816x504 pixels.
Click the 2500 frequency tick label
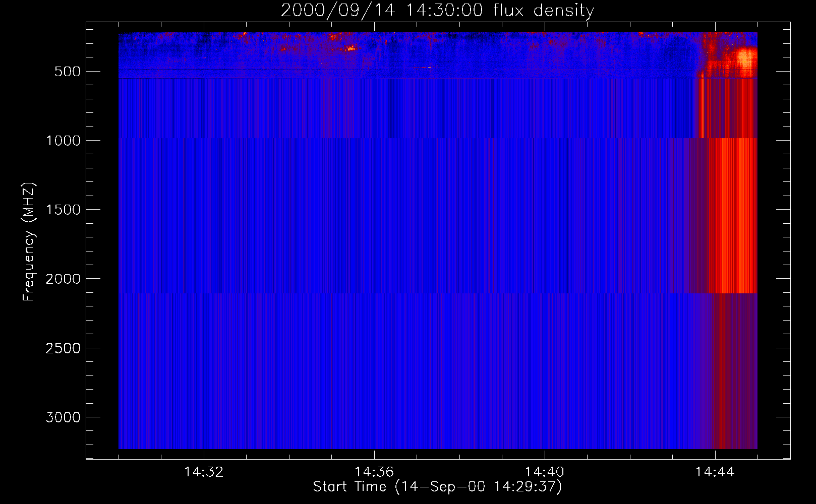(63, 348)
